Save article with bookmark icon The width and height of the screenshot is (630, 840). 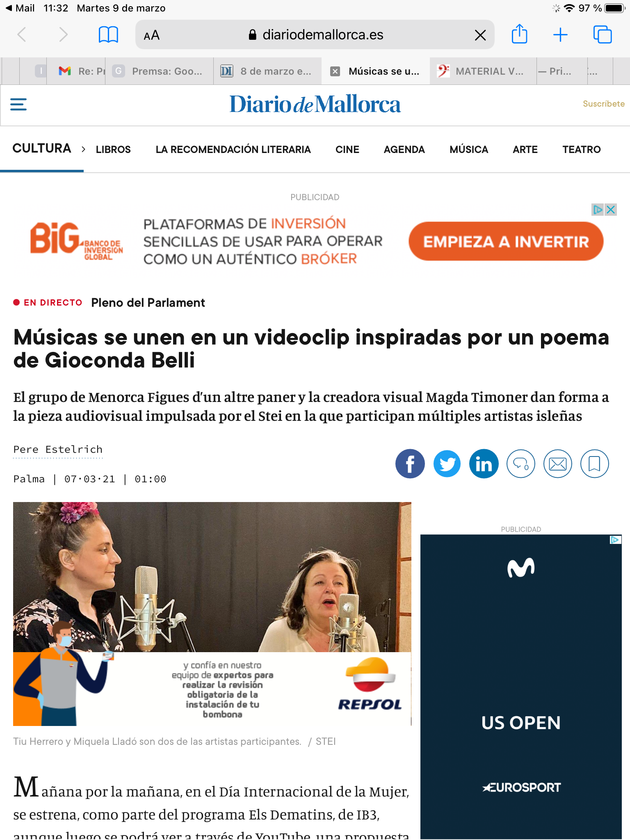(595, 464)
